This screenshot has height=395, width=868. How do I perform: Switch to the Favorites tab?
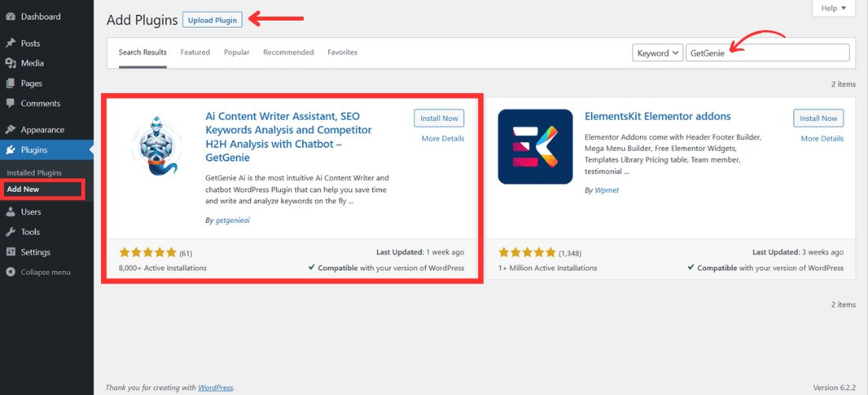coord(342,52)
